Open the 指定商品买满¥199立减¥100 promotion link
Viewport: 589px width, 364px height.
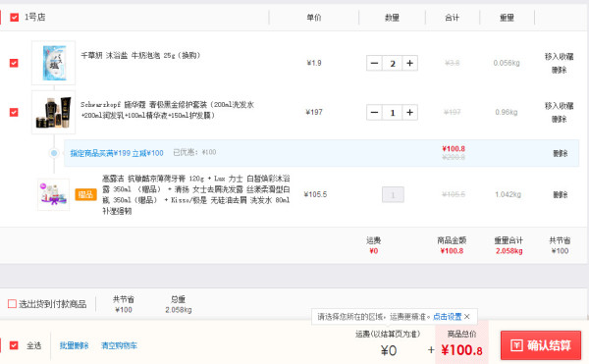[x=117, y=153]
